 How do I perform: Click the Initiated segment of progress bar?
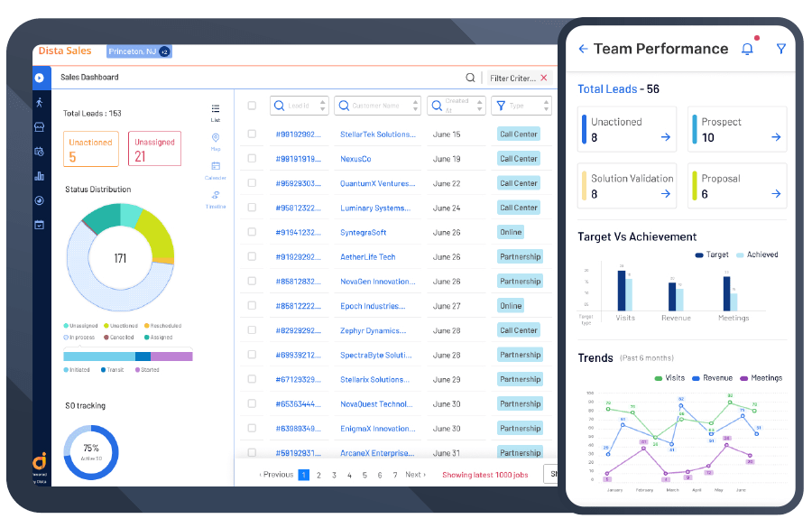click(99, 357)
